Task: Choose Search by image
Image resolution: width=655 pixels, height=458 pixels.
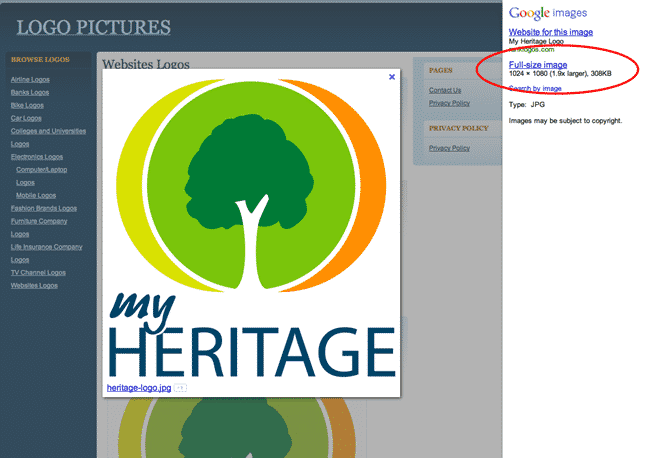Action: (535, 89)
